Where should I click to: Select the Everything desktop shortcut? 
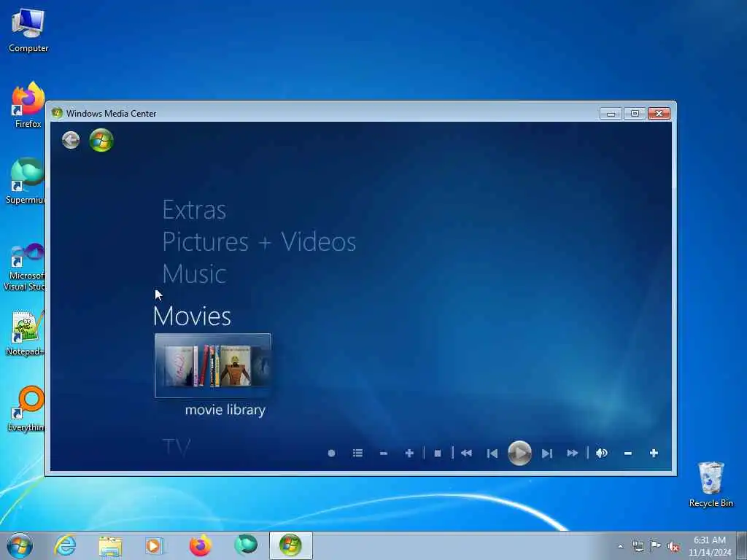(x=27, y=408)
